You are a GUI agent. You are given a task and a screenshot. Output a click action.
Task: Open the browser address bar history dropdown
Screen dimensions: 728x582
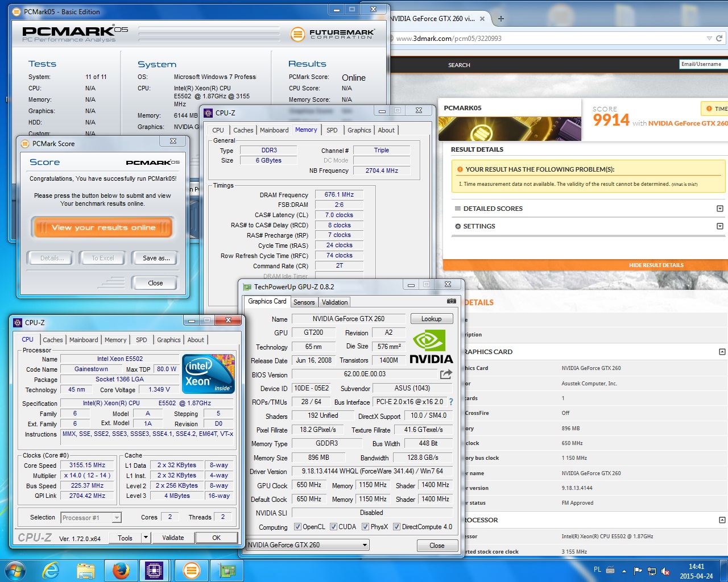[709, 38]
